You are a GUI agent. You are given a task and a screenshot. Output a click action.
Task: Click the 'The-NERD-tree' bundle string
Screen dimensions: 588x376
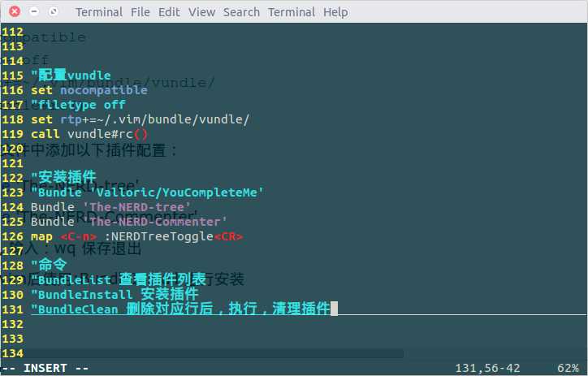(x=137, y=207)
